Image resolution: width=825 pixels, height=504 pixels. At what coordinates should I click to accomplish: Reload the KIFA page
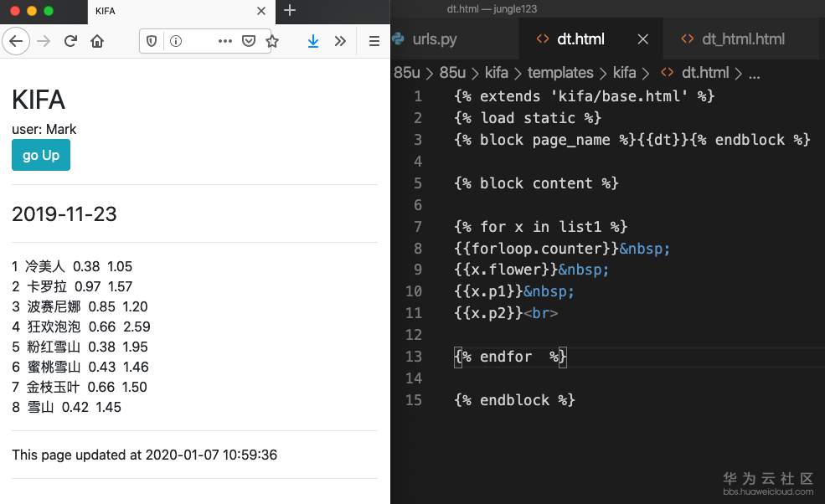70,41
